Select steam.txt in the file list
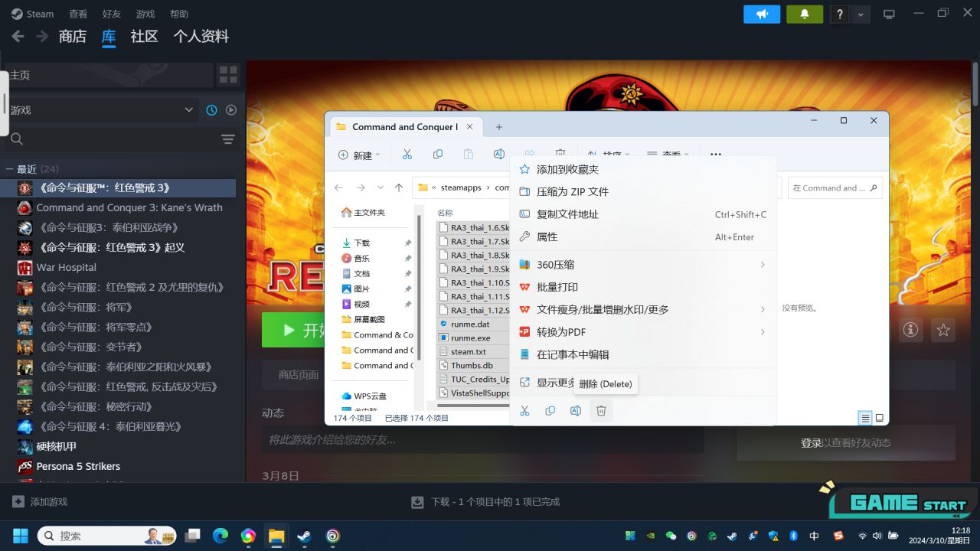Screen dimensions: 980x551 [x=469, y=351]
